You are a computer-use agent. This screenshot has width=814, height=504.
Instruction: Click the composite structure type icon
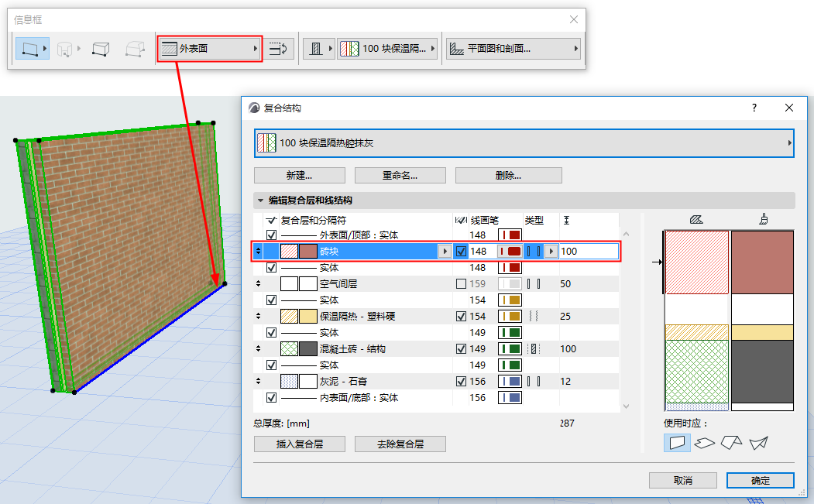(316, 49)
